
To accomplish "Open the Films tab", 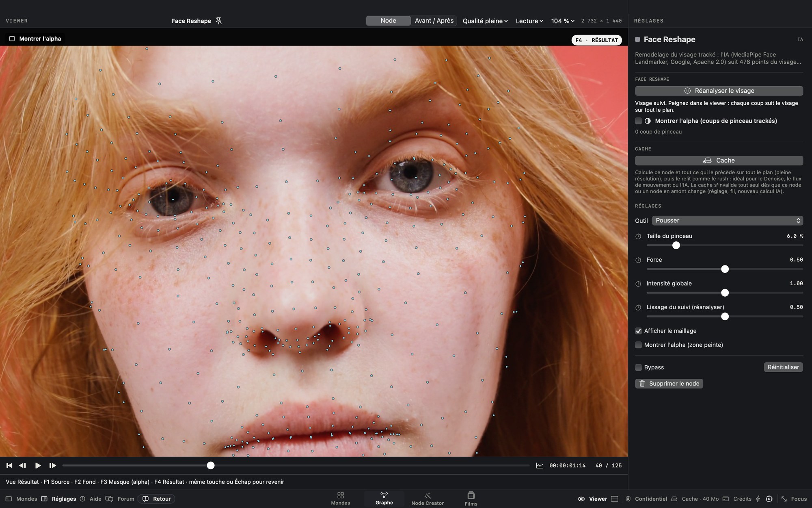I will pos(471,499).
